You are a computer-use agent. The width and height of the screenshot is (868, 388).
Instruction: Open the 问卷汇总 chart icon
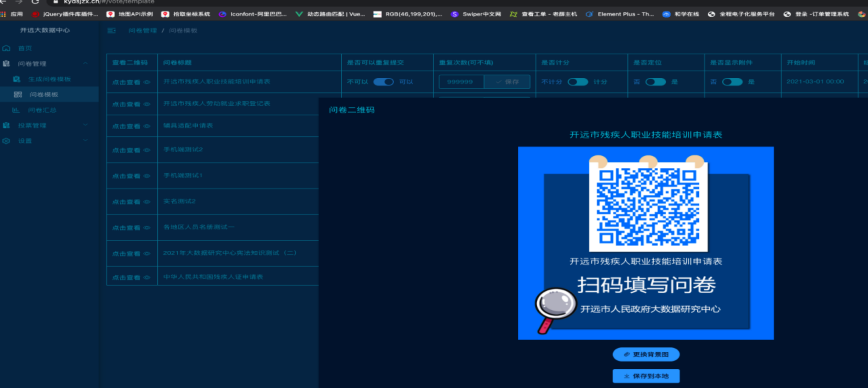16,110
